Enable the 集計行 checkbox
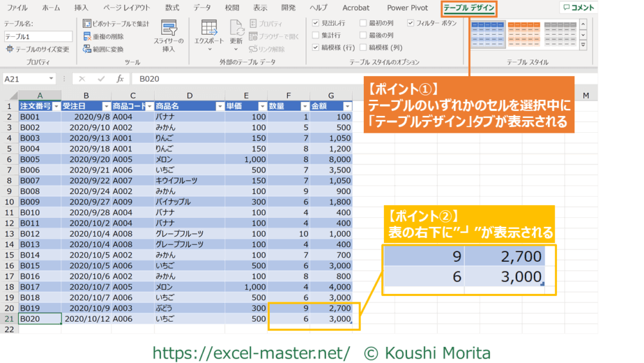This screenshot has height=363, width=644. 316,35
